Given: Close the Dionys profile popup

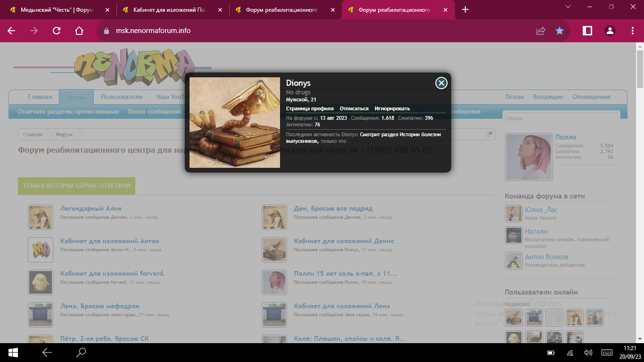Looking at the screenshot, I should [x=441, y=83].
